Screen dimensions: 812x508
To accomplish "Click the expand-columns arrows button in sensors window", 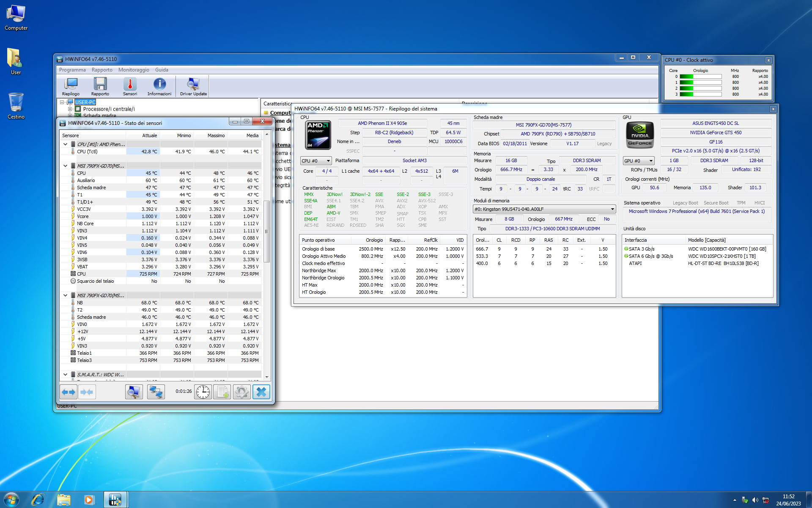I will coord(69,392).
